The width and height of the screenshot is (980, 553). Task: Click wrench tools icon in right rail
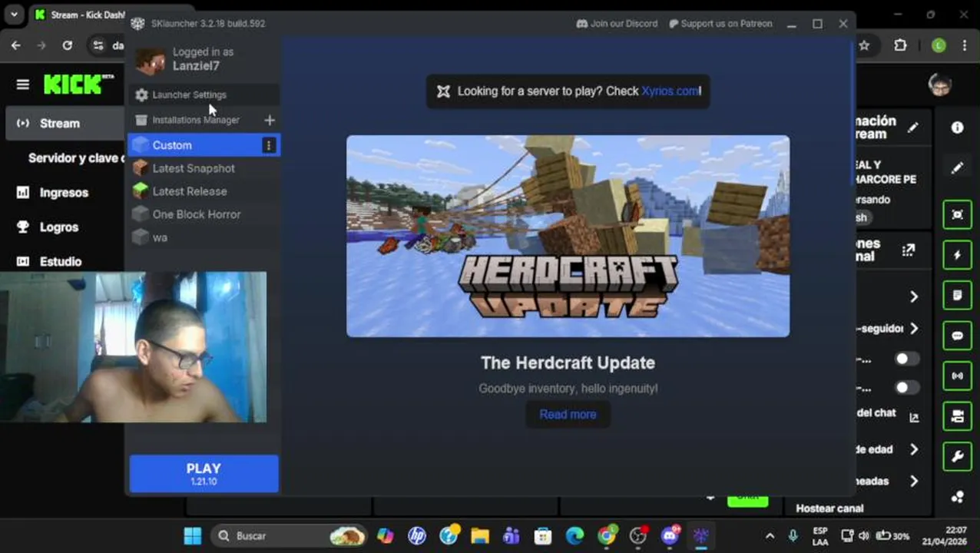pos(957,457)
